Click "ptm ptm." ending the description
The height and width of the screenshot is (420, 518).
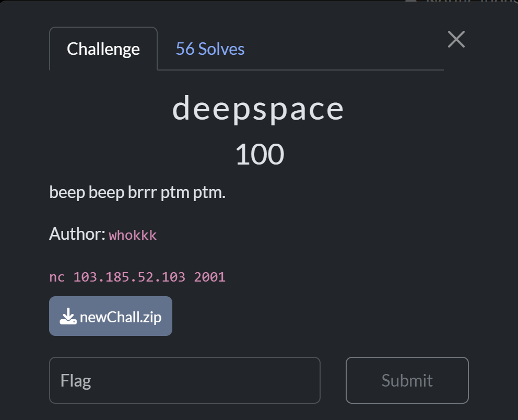click(x=193, y=193)
